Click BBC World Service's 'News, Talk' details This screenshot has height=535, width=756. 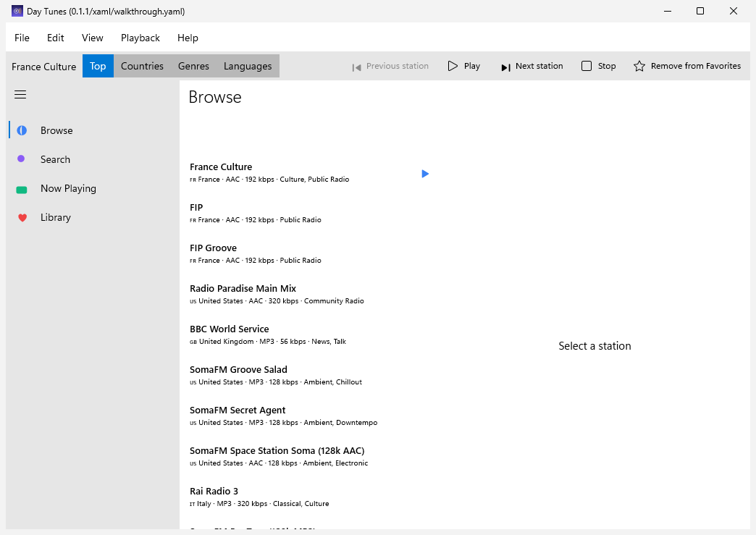click(x=268, y=341)
